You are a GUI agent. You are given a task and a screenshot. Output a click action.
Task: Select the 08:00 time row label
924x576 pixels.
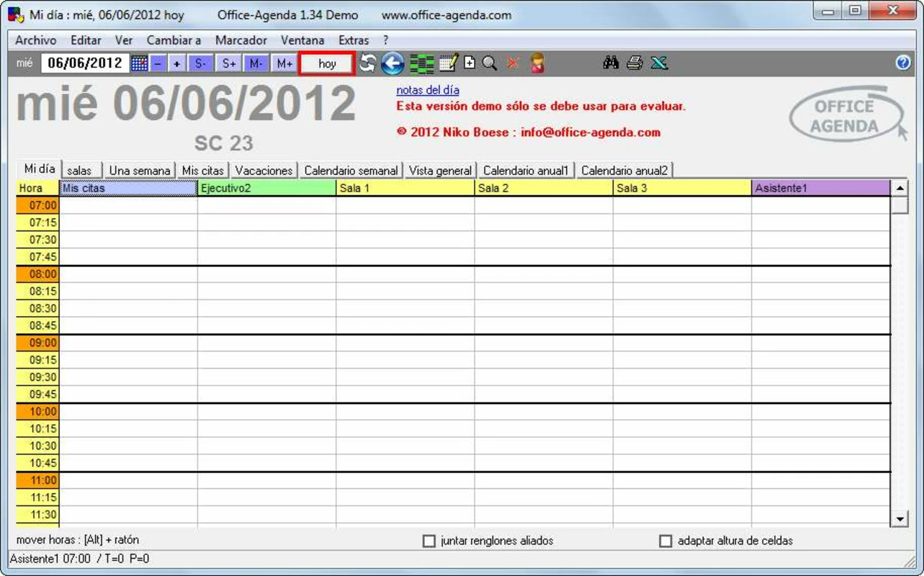pos(38,274)
